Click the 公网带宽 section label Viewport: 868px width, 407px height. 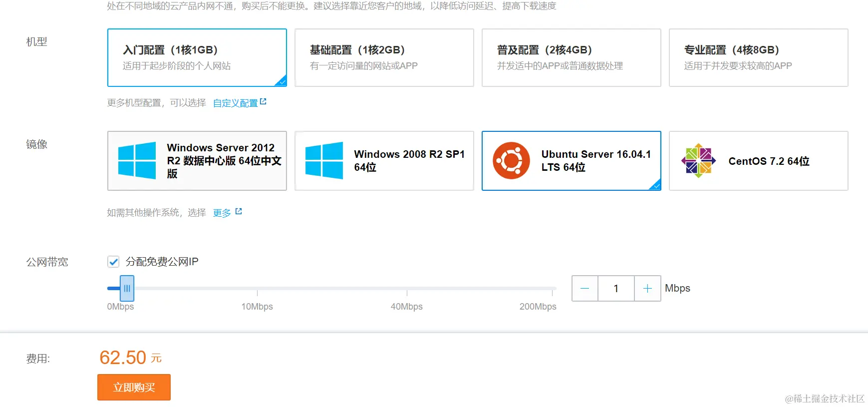coord(47,262)
